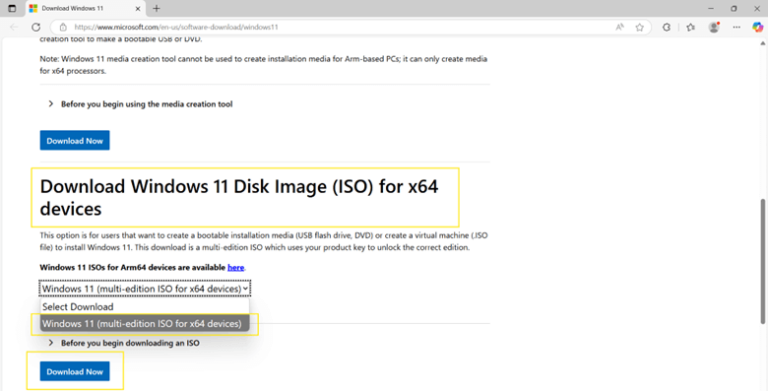Open the Favorites hub icon
This screenshot has height=391, width=768.
point(691,27)
